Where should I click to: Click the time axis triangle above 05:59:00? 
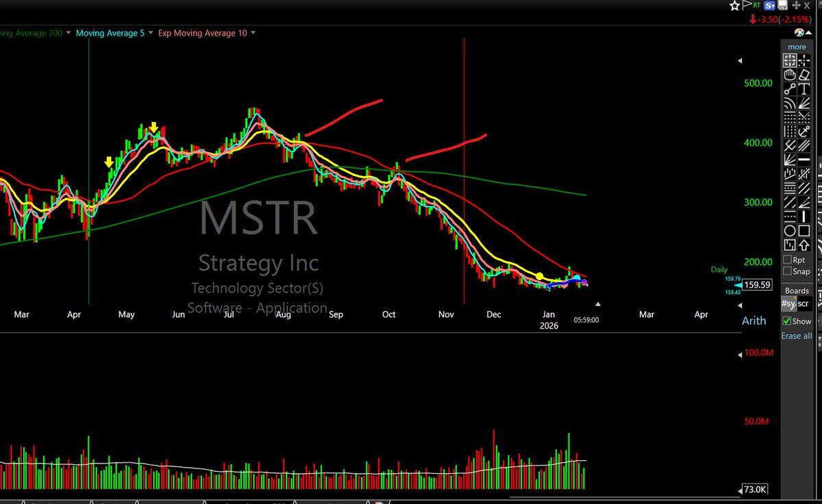click(598, 303)
